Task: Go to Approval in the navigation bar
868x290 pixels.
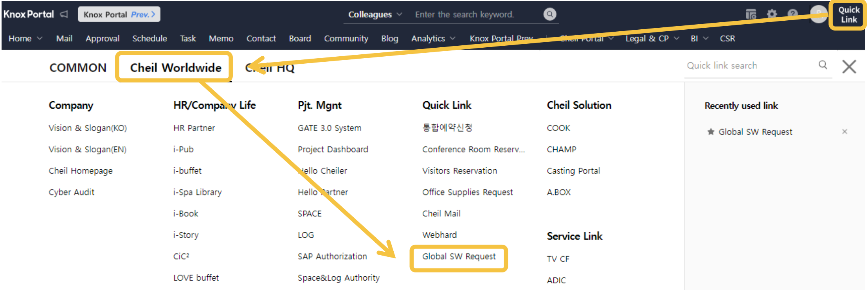Action: click(103, 38)
